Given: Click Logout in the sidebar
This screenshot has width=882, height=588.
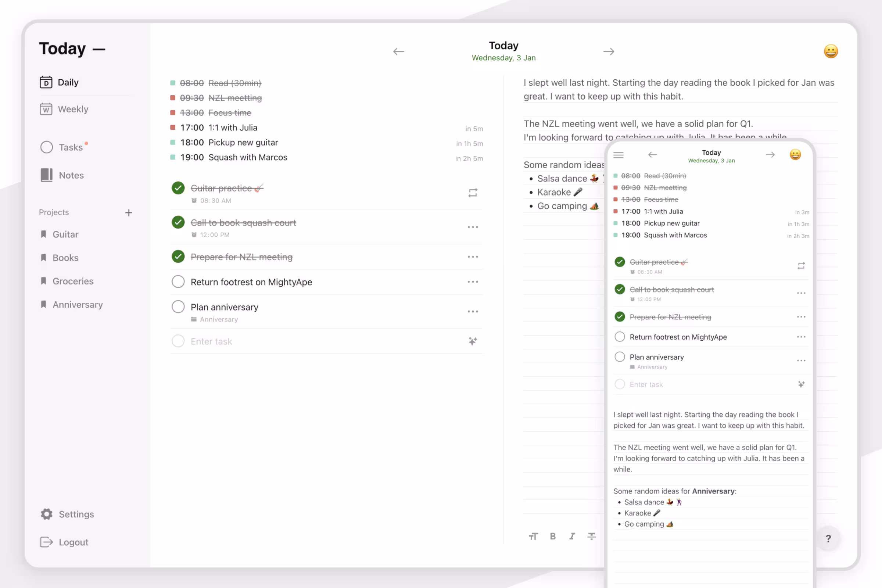Looking at the screenshot, I should coord(65,542).
